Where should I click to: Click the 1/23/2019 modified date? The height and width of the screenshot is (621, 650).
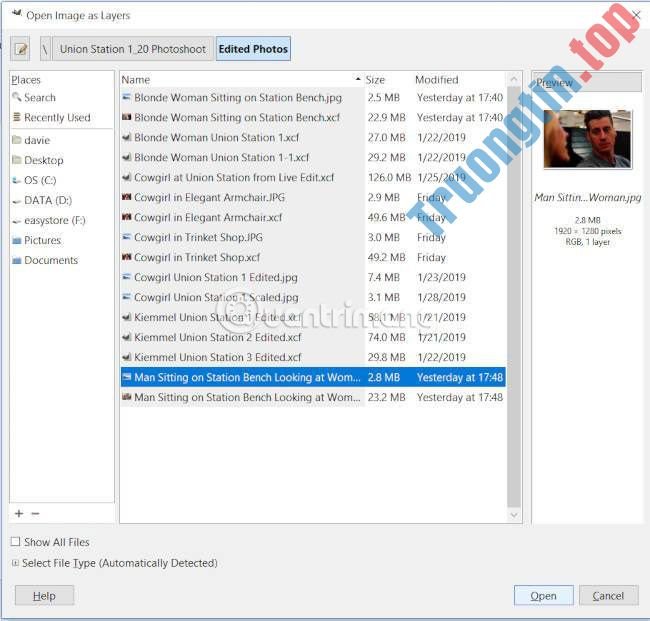441,277
